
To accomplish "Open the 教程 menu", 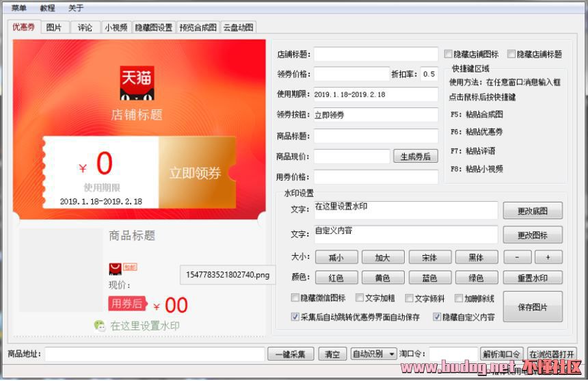I will 48,8.
